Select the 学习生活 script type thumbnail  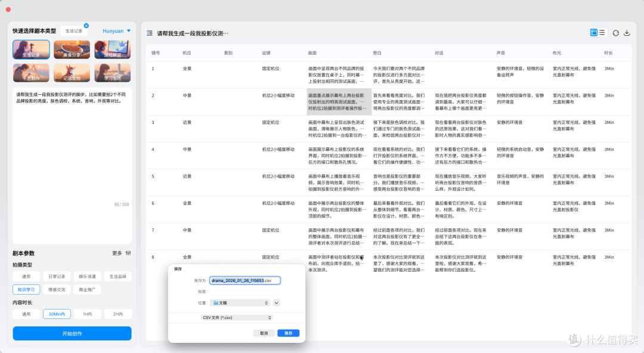(113, 73)
